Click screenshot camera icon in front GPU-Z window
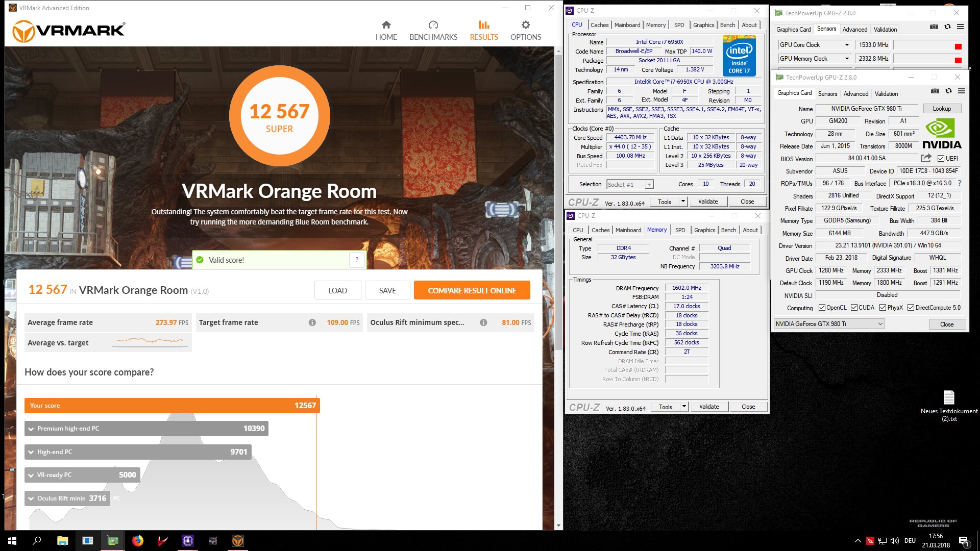The image size is (980, 551). (935, 91)
